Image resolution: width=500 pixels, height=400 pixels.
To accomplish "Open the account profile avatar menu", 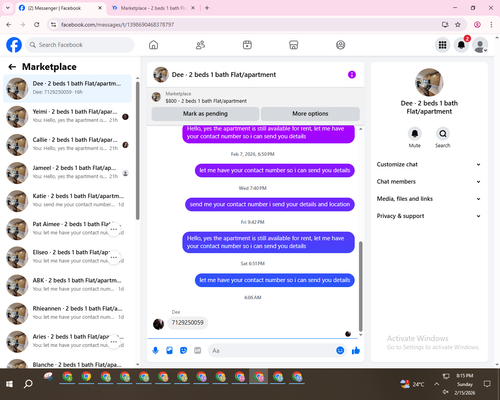I will point(480,45).
